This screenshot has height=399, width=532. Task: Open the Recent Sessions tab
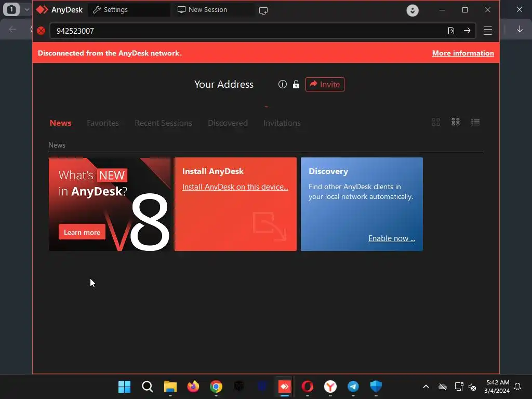click(164, 123)
